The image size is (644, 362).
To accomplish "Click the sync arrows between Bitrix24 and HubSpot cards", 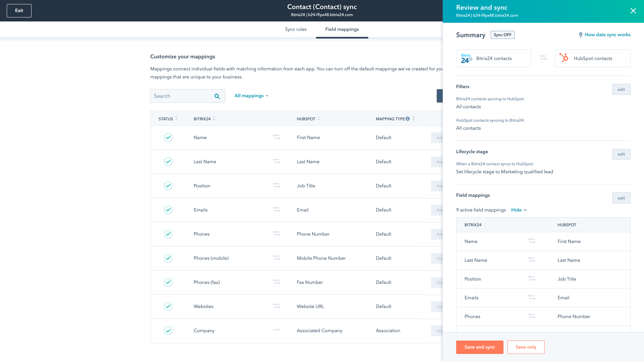I will coord(543,58).
